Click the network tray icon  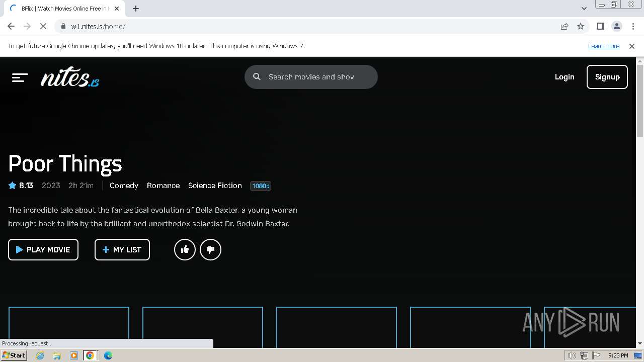click(x=584, y=355)
